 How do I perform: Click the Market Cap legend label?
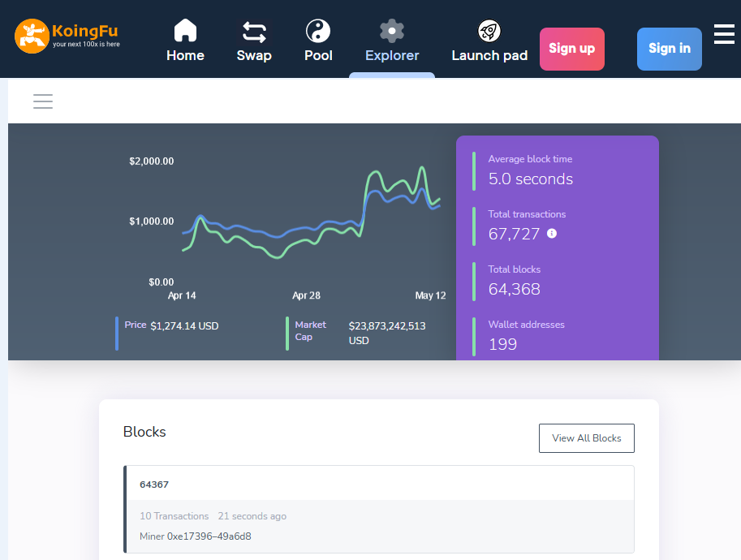click(311, 331)
